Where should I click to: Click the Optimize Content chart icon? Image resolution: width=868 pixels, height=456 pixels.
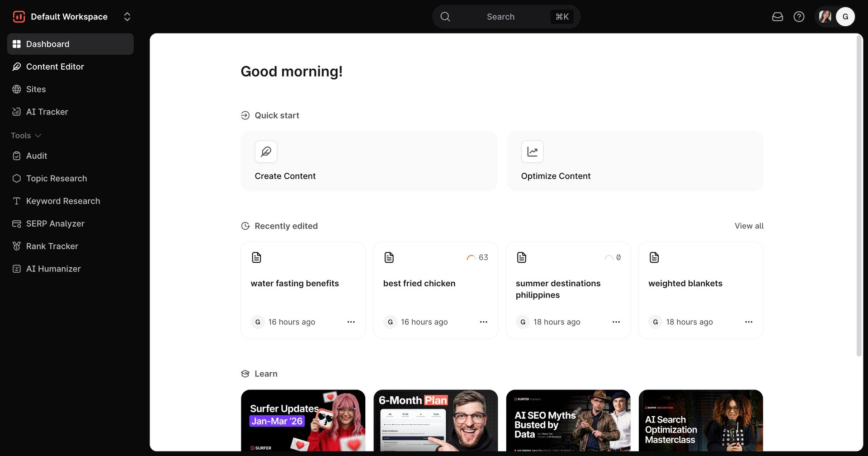532,152
